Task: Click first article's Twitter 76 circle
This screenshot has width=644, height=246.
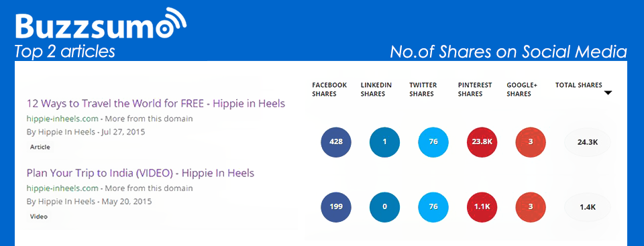Action: click(x=433, y=142)
